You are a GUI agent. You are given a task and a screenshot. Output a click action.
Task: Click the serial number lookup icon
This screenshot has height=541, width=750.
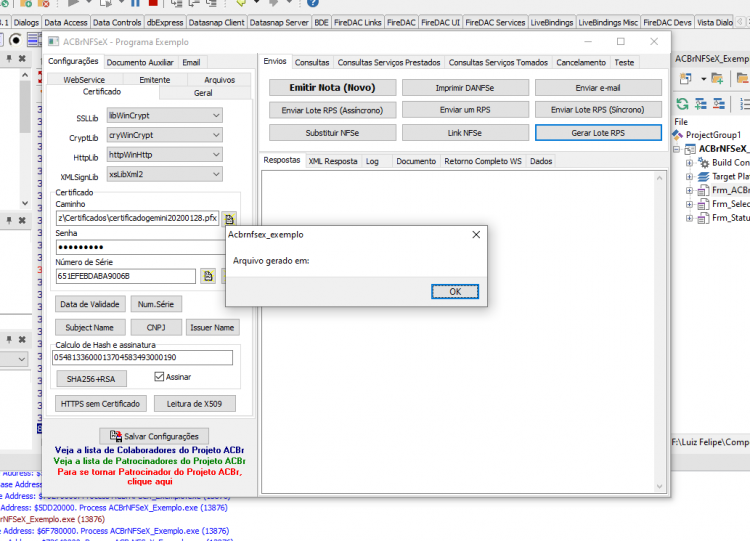pyautogui.click(x=208, y=276)
